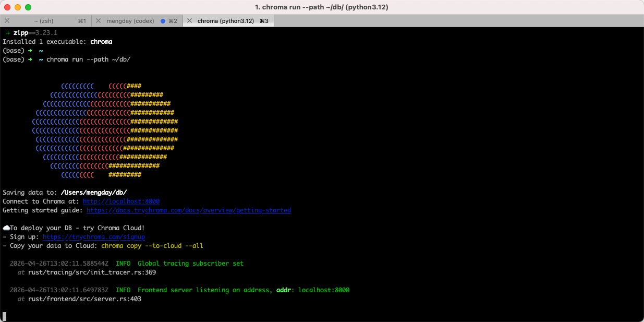Click the window title 'chroma run --path ~/db/'
Viewport: 644px width, 322px height.
pyautogui.click(x=322, y=7)
